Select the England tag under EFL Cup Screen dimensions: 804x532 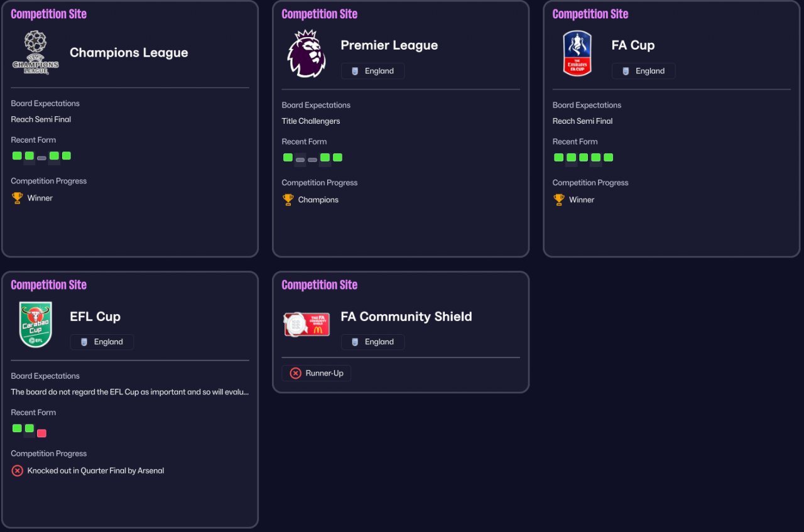pyautogui.click(x=102, y=342)
